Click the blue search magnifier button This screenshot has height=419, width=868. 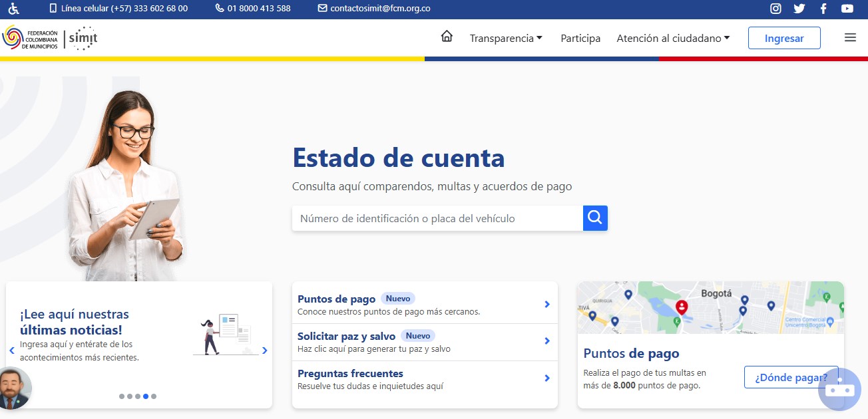pyautogui.click(x=595, y=218)
